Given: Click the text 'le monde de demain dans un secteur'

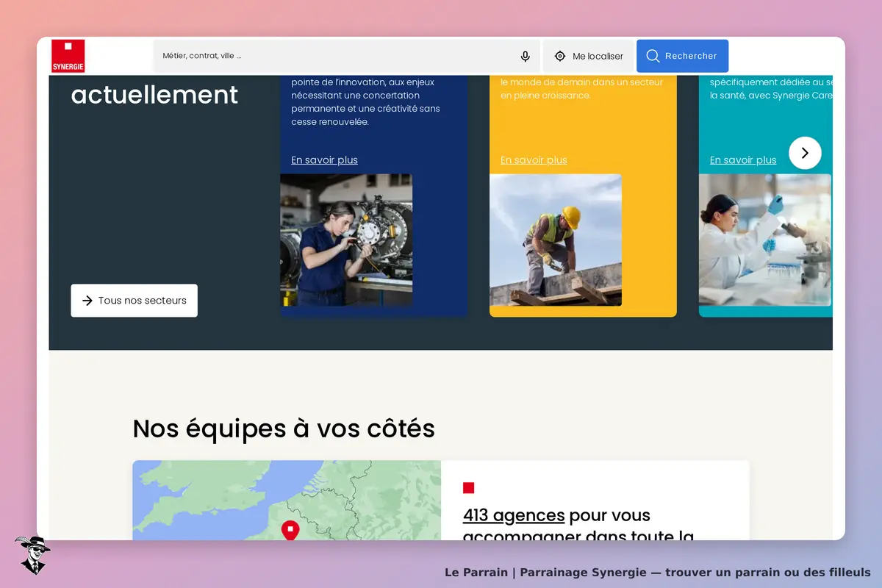Looking at the screenshot, I should click(581, 82).
